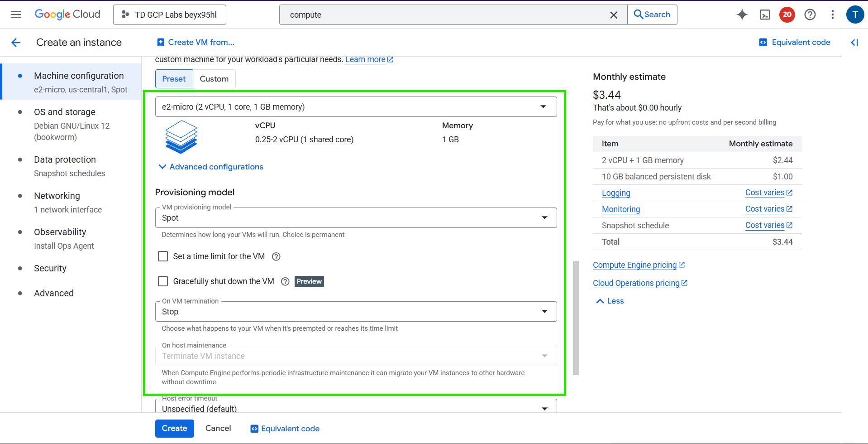Enable Set a time limit for the VM

[163, 256]
